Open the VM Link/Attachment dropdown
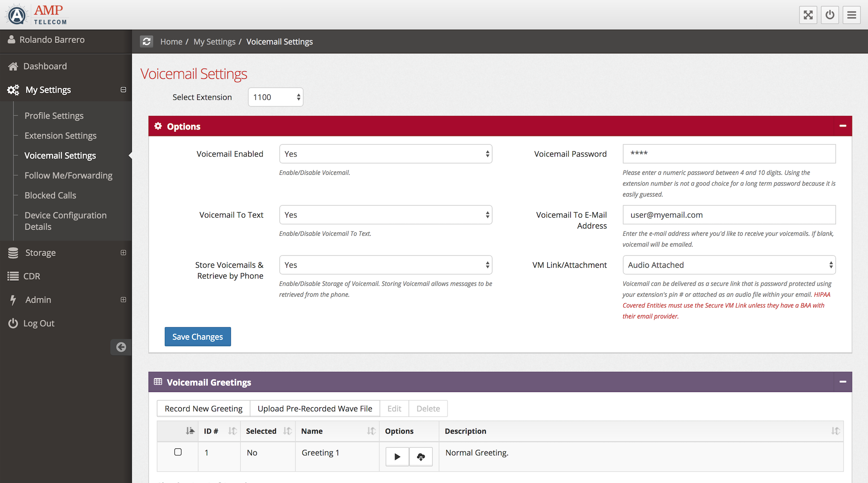 click(729, 265)
